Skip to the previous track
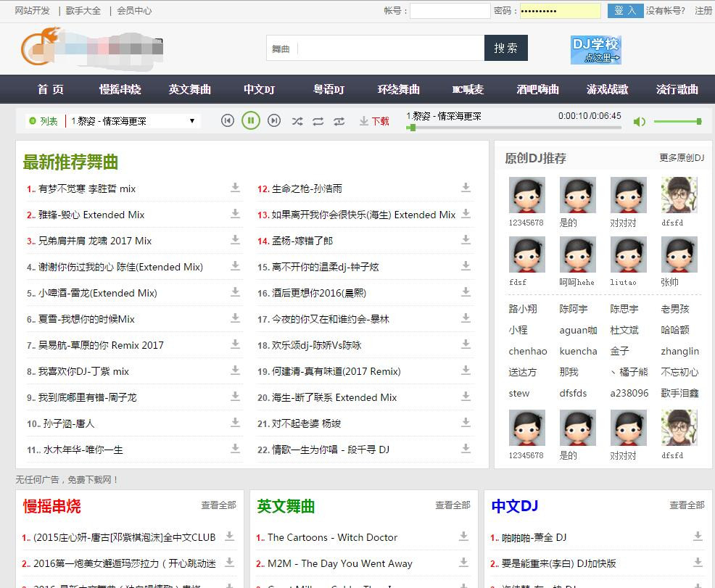Image resolution: width=715 pixels, height=588 pixels. (228, 121)
